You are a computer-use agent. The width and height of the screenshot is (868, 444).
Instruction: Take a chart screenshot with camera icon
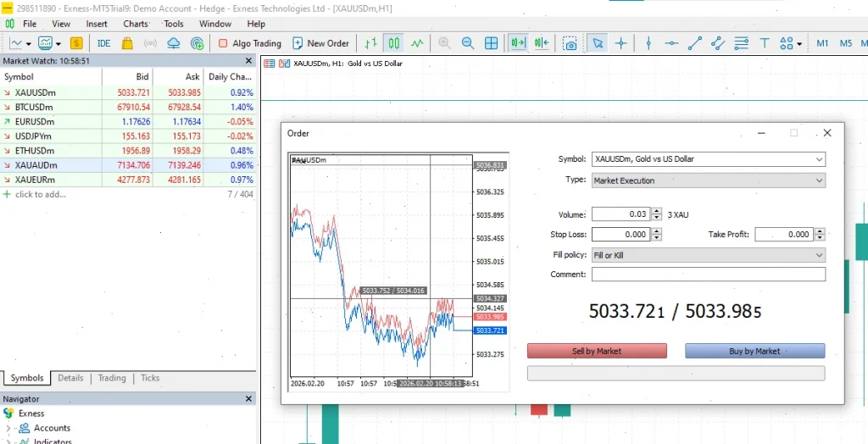coord(570,43)
